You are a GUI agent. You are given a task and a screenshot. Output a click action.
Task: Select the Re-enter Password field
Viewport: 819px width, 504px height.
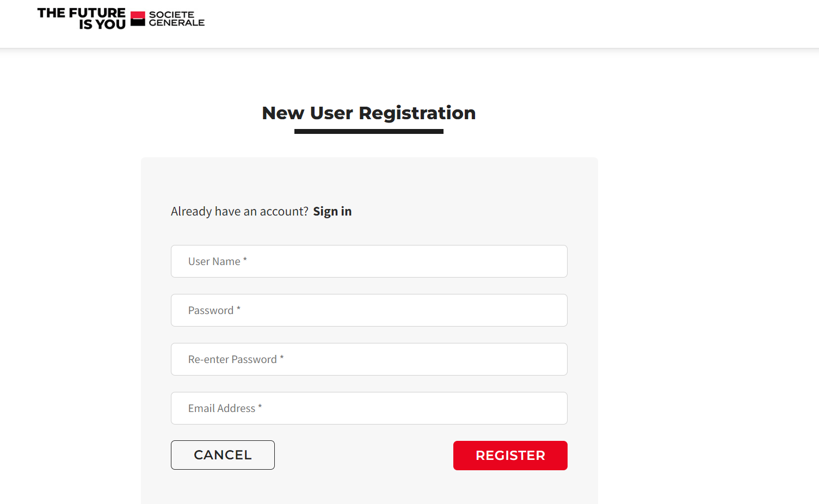click(369, 359)
